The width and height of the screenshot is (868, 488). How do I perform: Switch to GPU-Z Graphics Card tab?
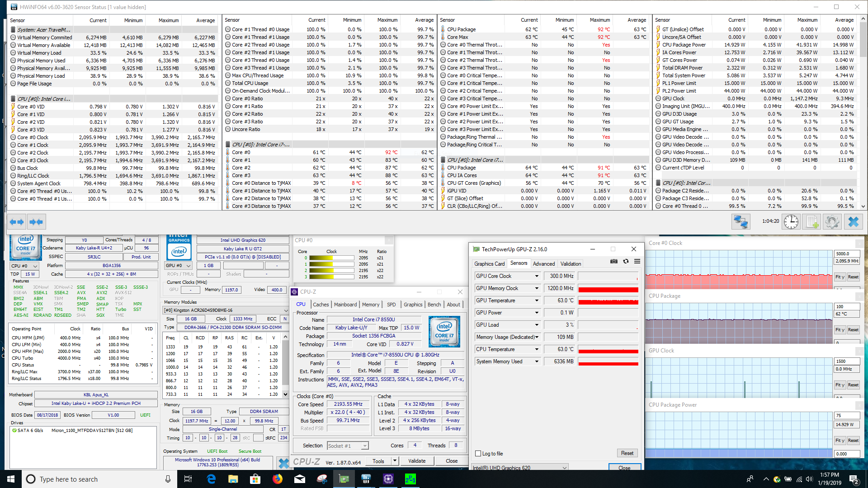point(489,263)
